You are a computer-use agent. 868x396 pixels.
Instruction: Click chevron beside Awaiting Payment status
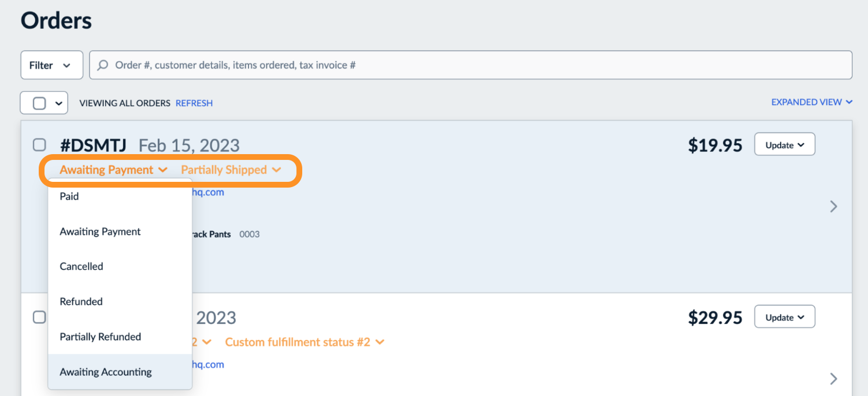(162, 170)
